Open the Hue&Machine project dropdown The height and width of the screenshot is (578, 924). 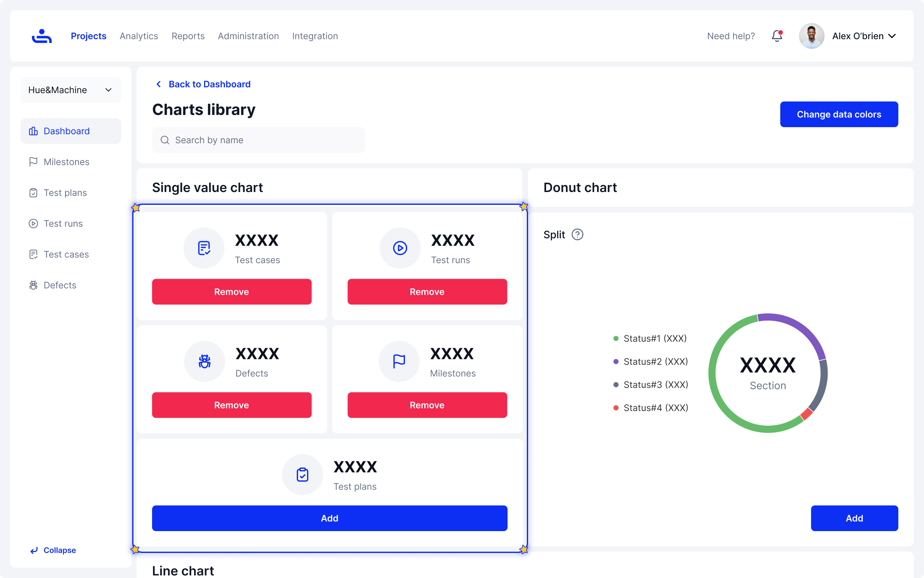point(71,90)
